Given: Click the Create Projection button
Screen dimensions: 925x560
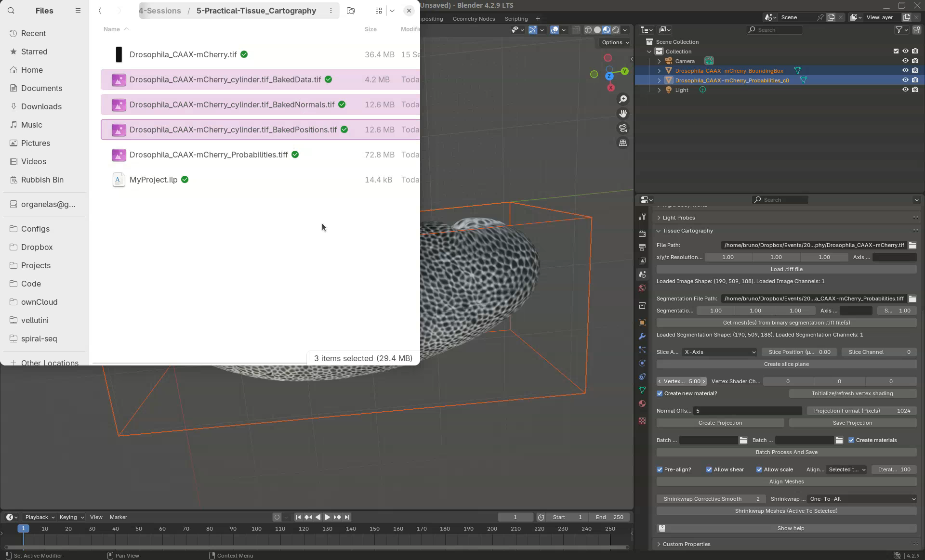Looking at the screenshot, I should tap(720, 423).
